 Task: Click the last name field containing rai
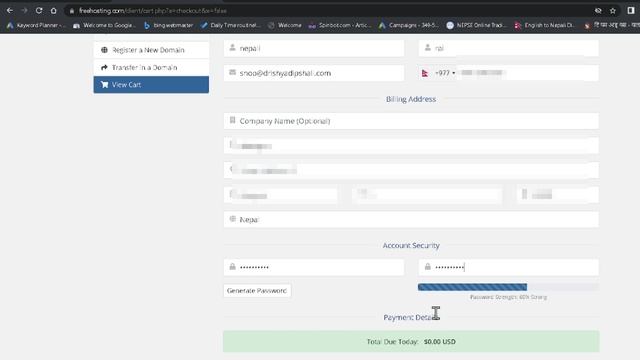click(509, 48)
